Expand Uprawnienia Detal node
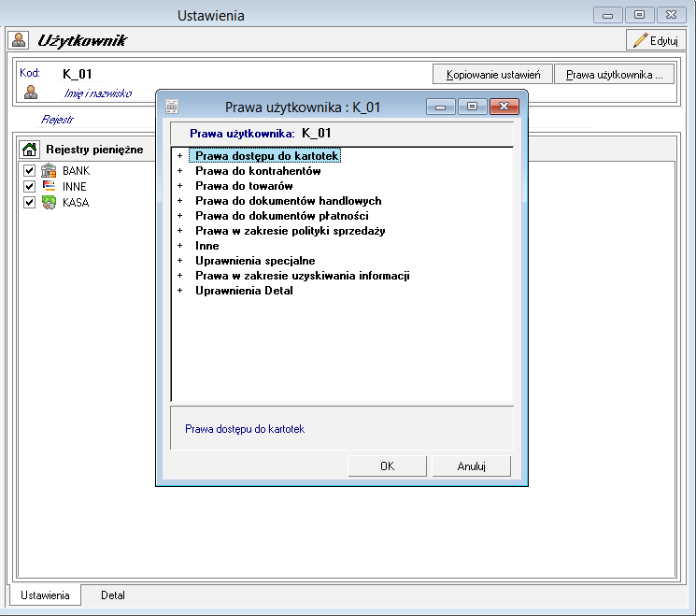Screen dimensions: 696x616 click(179, 291)
